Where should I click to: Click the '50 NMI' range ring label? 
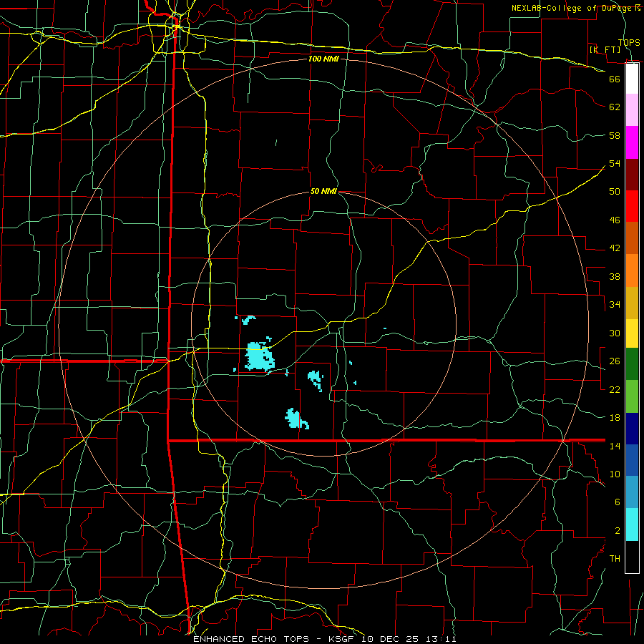[323, 191]
